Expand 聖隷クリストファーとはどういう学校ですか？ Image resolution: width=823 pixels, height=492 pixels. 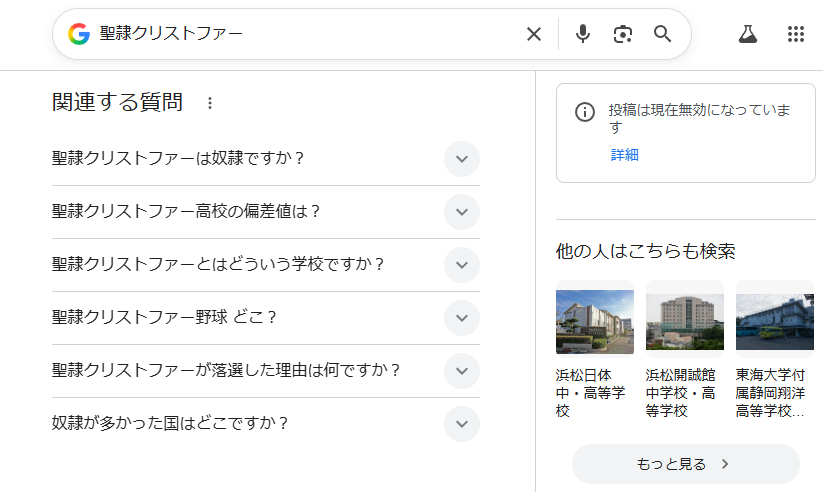click(461, 265)
